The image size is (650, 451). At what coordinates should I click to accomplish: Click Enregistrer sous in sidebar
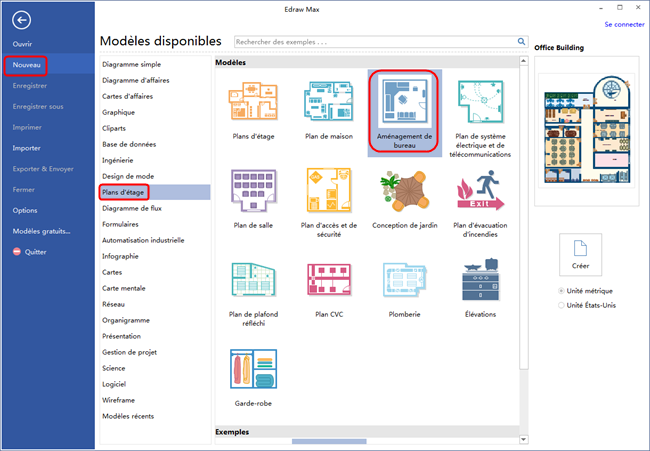38,107
